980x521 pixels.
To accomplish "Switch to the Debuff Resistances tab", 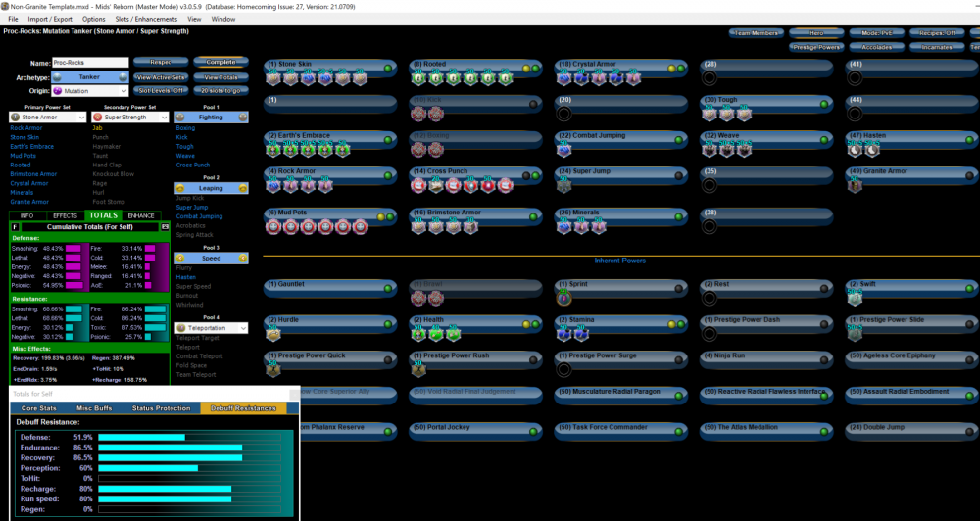I will coord(246,407).
